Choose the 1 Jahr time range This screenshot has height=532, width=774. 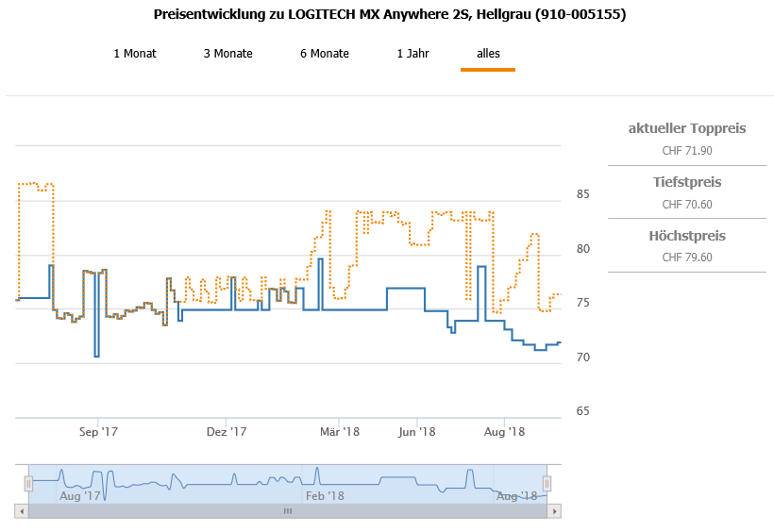point(413,54)
